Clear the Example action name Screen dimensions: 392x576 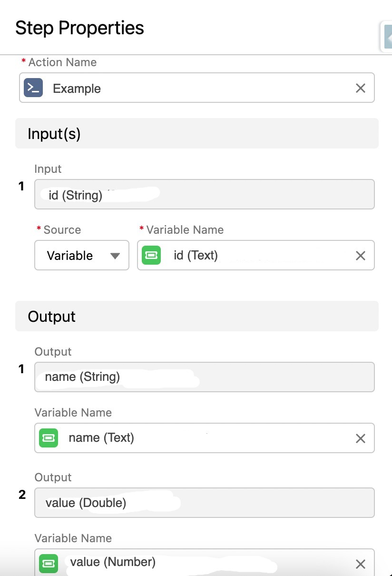[x=361, y=88]
